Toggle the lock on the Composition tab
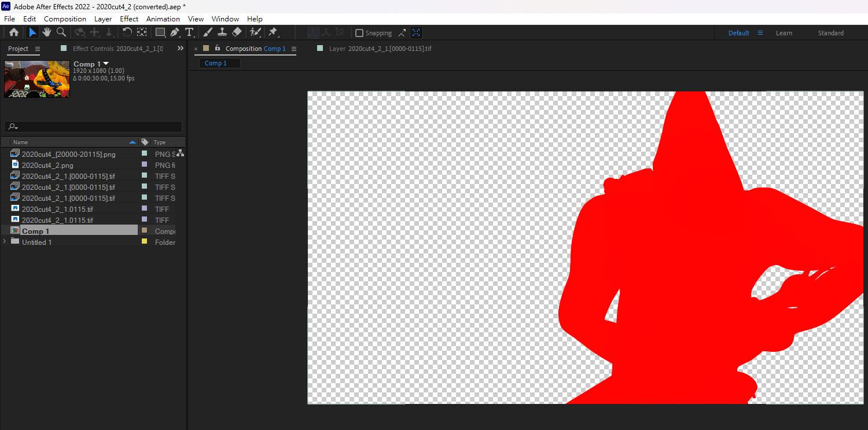Screen dimensions: 868x430 tap(218, 48)
